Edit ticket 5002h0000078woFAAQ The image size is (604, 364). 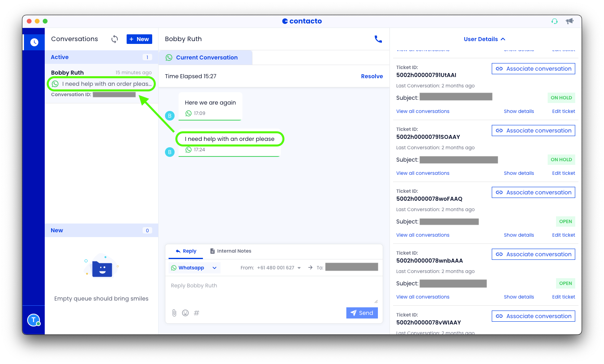click(x=564, y=235)
